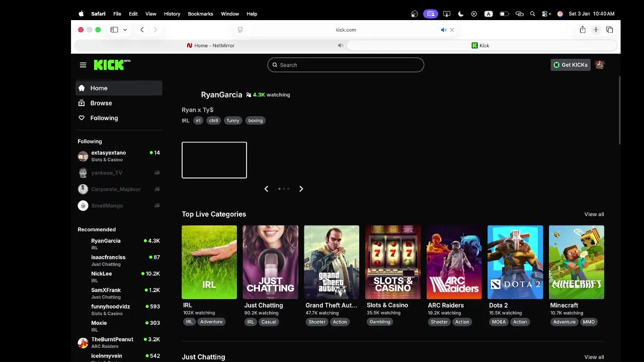Open IRL category card
Viewport: 644px width, 362px height.
pyautogui.click(x=209, y=262)
